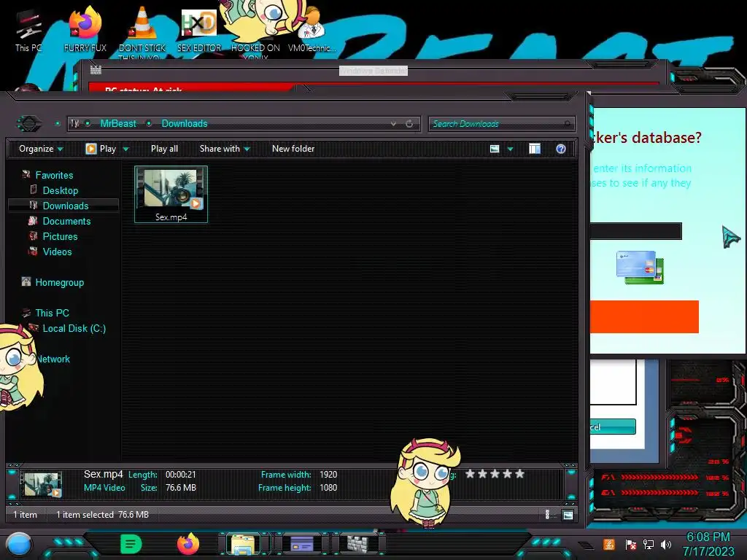
Task: Select Desktop in the navigation pane
Action: pos(60,190)
